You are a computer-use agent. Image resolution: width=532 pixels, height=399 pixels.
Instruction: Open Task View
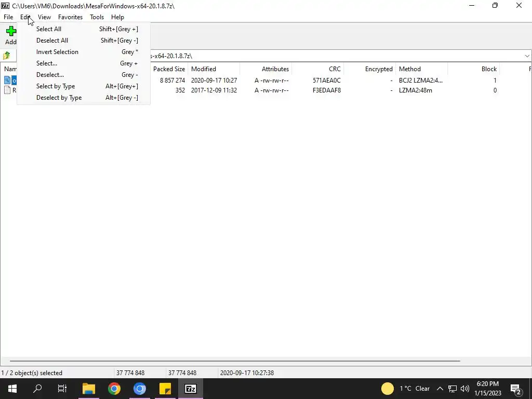(62, 389)
